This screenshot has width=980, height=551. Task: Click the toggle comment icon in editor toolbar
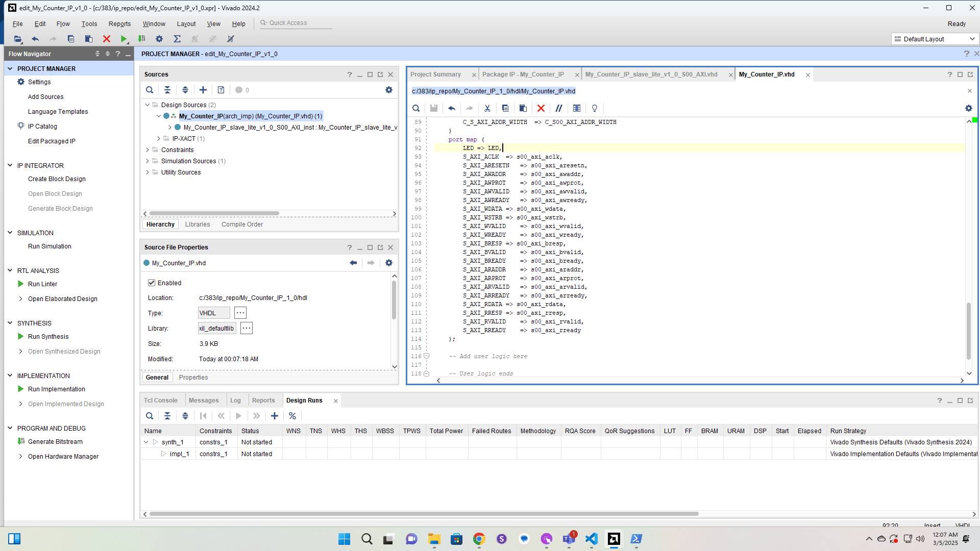point(559,108)
